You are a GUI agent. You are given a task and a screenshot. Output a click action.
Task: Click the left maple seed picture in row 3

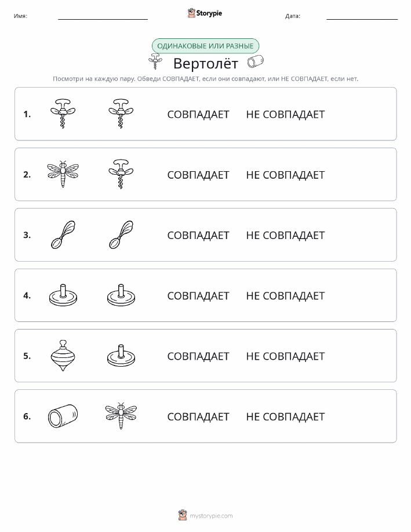coord(63,235)
